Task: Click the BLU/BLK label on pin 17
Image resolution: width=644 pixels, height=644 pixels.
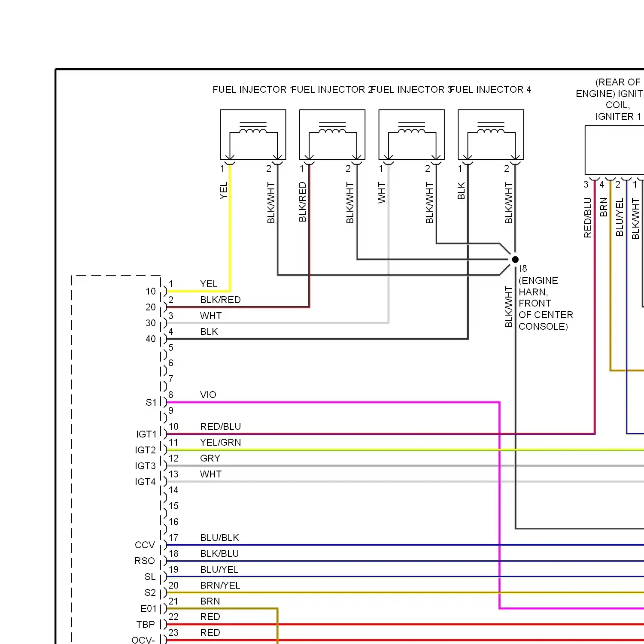Action: pos(219,538)
